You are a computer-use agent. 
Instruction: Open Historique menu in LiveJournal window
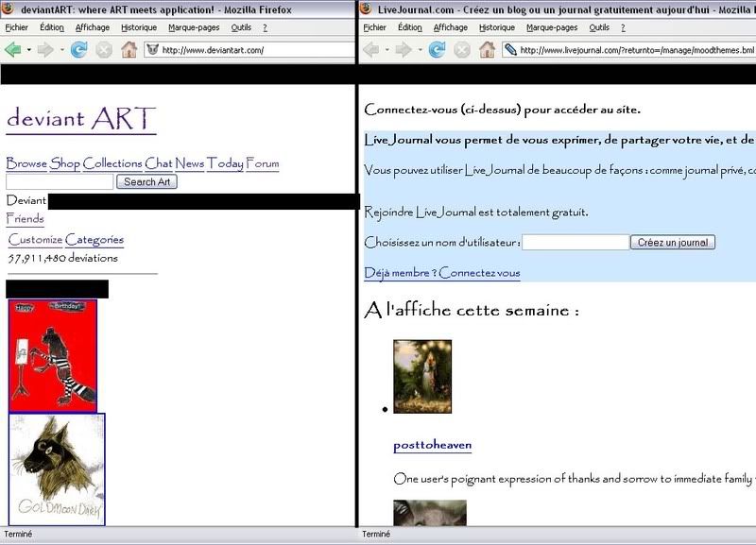click(497, 27)
